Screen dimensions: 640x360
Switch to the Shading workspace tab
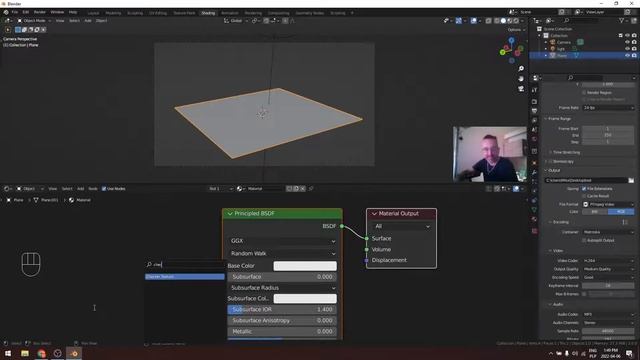click(208, 13)
